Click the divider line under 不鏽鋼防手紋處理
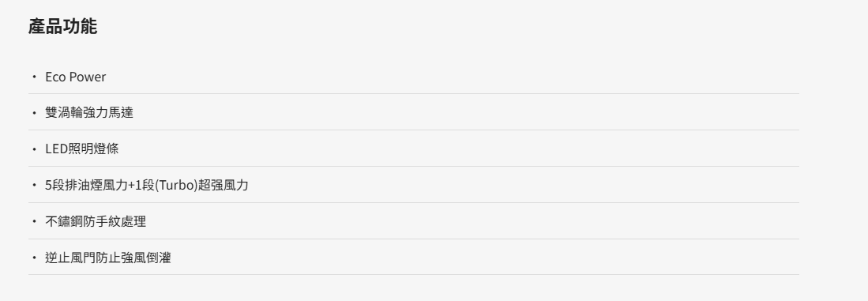This screenshot has height=301, width=868. pyautogui.click(x=414, y=239)
